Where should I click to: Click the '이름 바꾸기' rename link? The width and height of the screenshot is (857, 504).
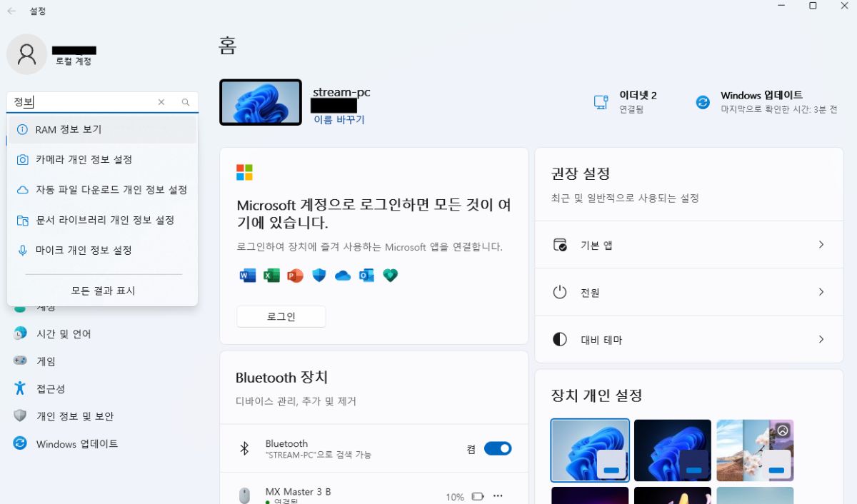[x=339, y=120]
